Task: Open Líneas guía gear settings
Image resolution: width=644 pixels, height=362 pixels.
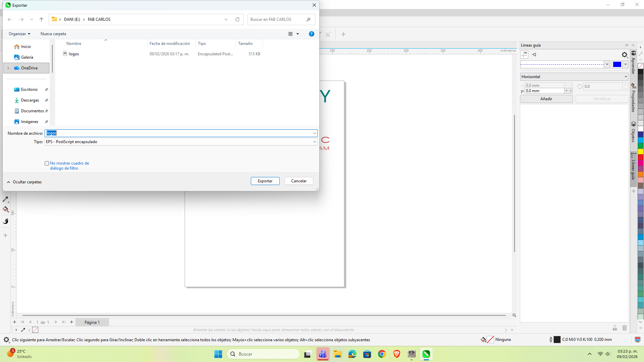Action: click(x=624, y=55)
